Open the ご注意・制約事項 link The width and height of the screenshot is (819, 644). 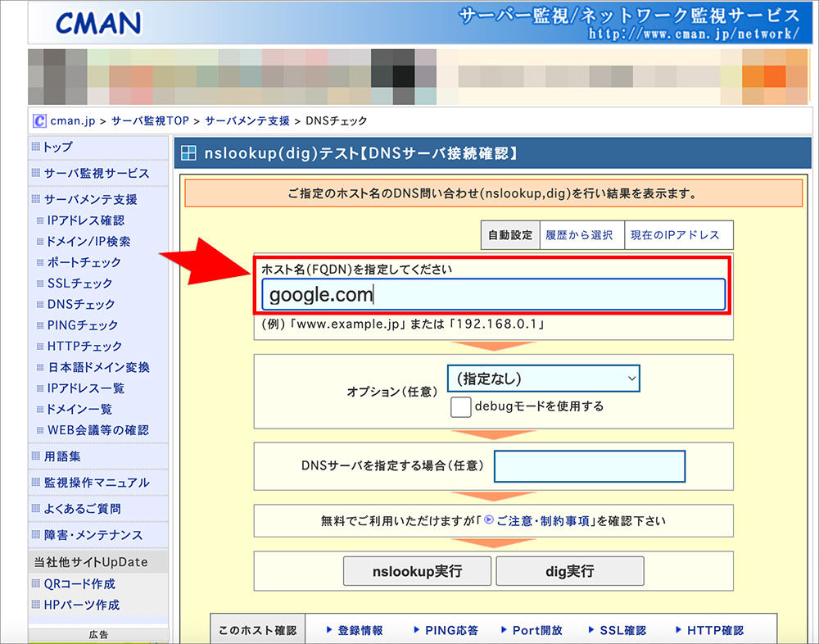(x=544, y=521)
